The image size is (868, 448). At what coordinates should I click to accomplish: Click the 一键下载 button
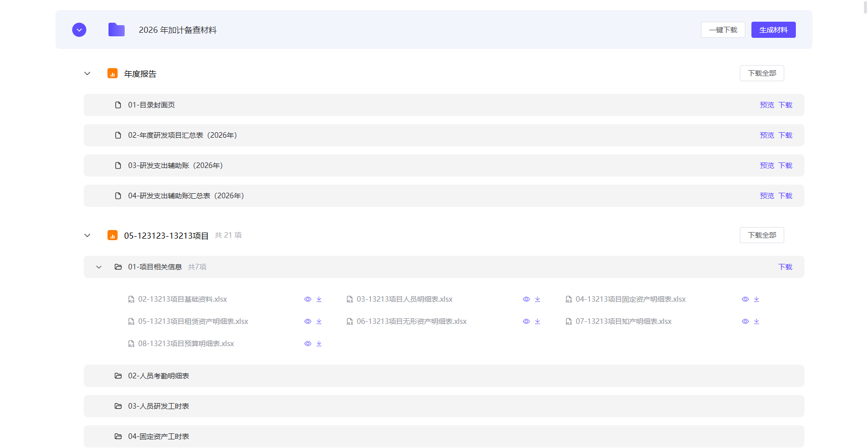tap(723, 30)
